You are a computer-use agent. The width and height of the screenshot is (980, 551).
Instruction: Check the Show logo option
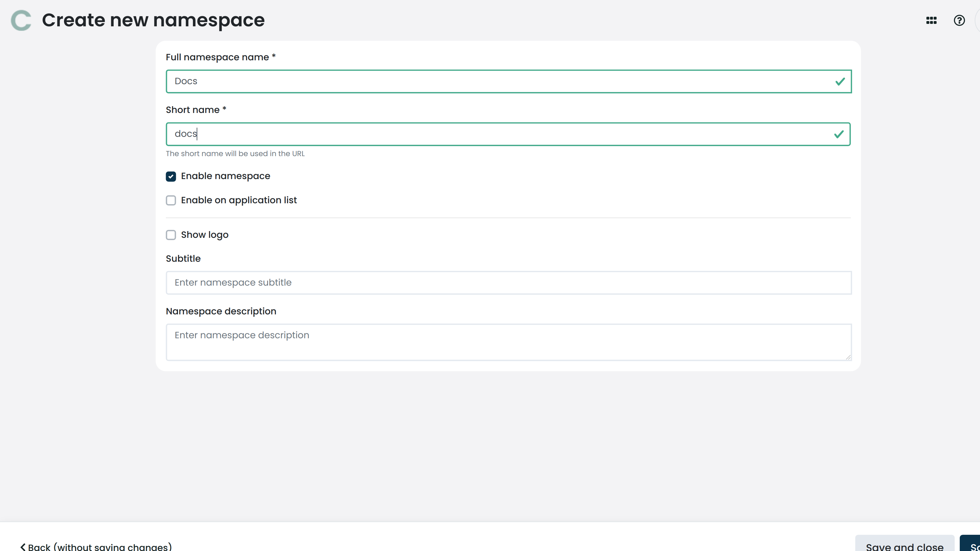[x=171, y=235]
